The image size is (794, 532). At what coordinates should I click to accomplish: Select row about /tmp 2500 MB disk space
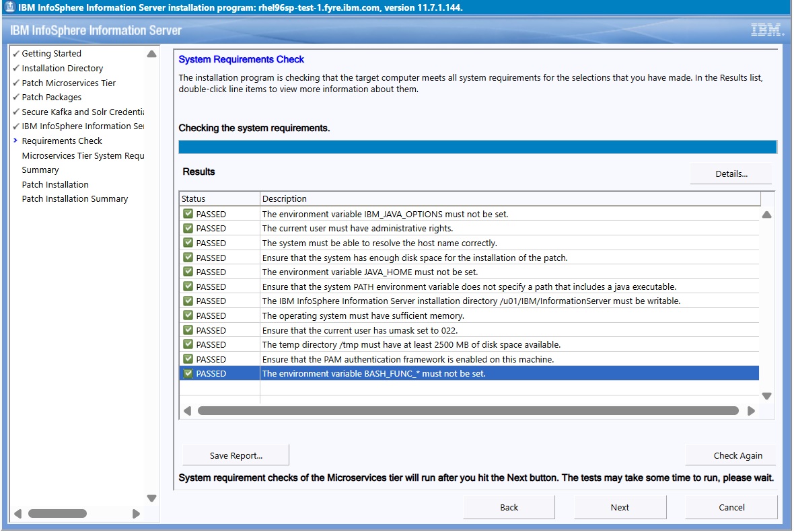(469, 344)
